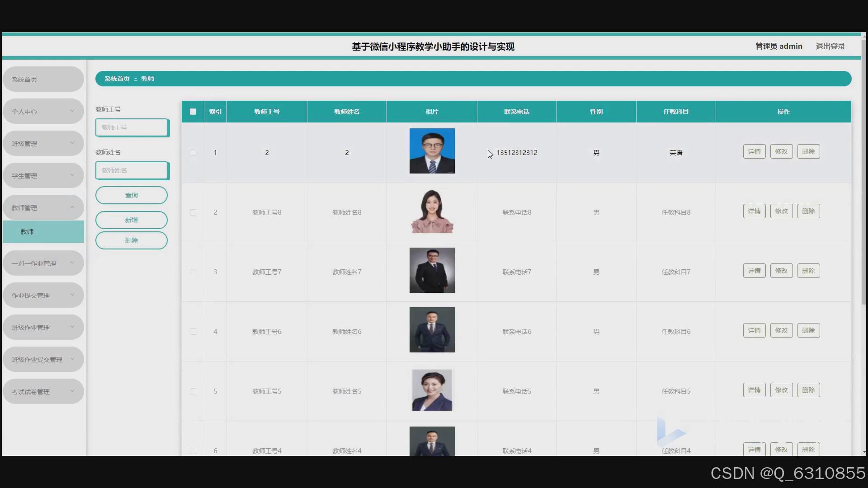This screenshot has width=868, height=488.
Task: Click 退出登录 to log out
Action: coord(830,46)
